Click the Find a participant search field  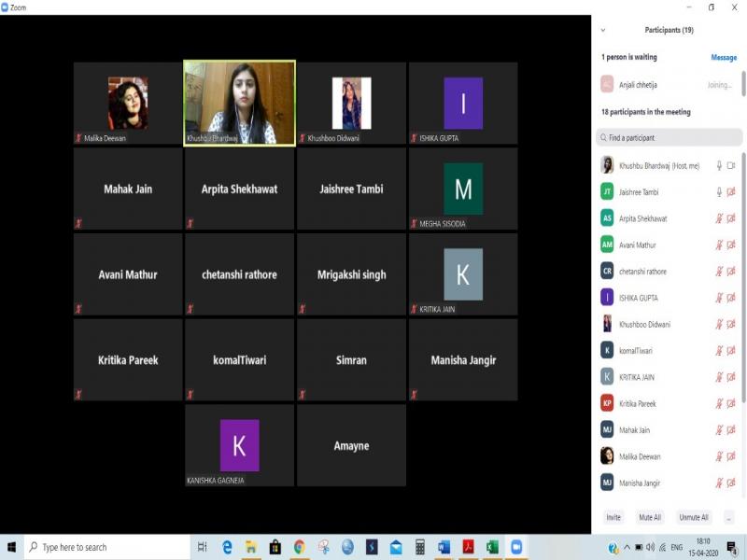[x=669, y=138]
